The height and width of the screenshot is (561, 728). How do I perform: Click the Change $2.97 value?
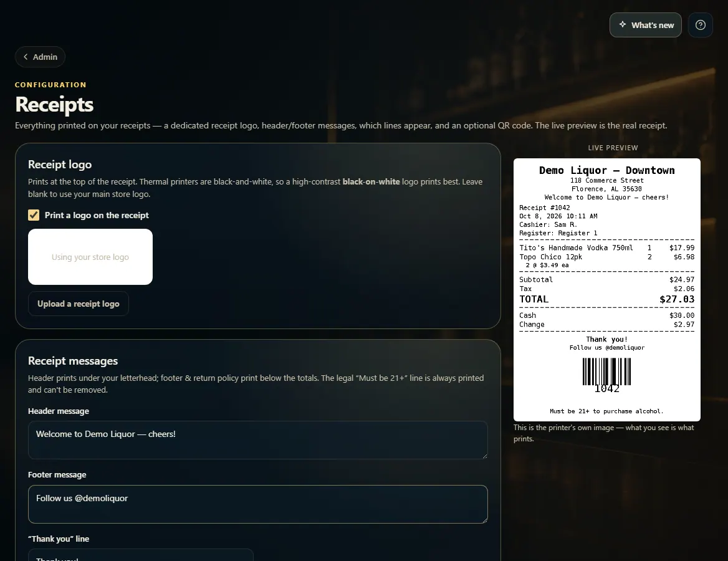[x=684, y=324]
